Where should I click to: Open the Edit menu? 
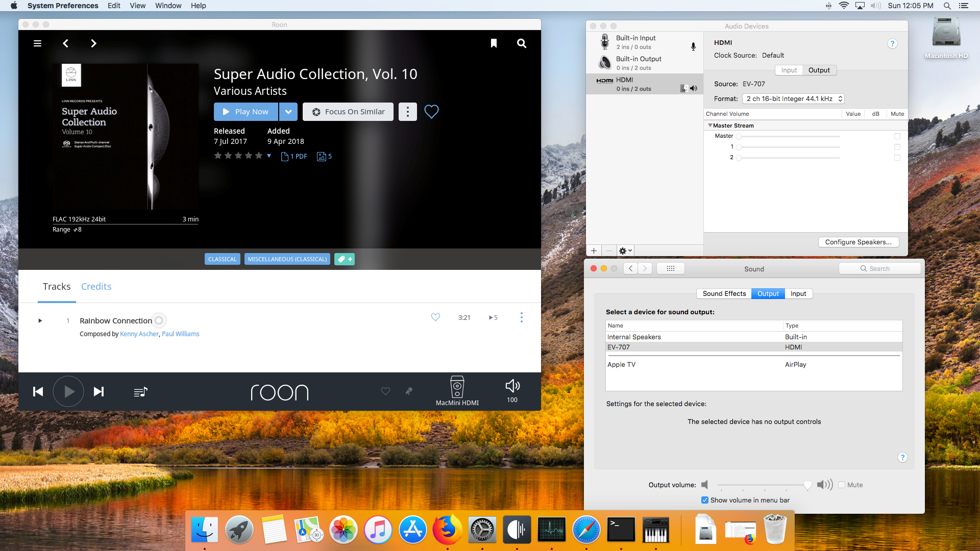pos(114,6)
